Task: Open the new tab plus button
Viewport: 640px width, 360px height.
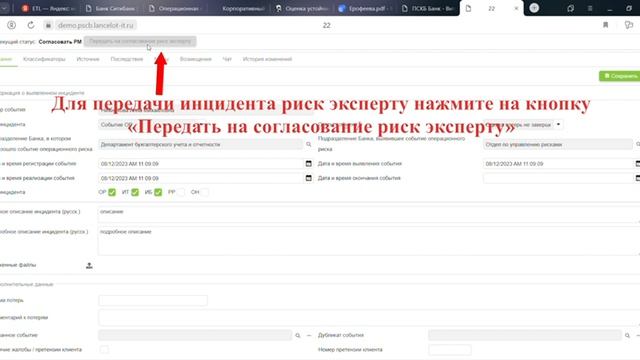Action: pos(534,8)
